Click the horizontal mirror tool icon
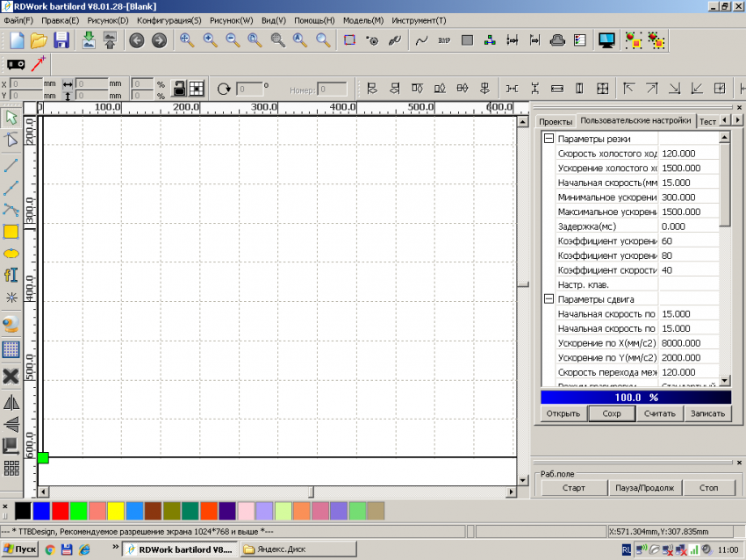The image size is (746, 560). (11, 402)
